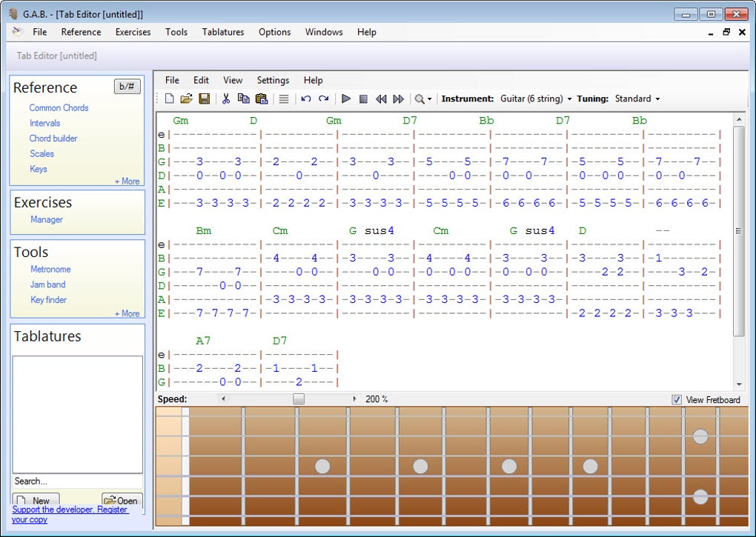Stop tablature playback
This screenshot has height=537, width=756.
363,99
